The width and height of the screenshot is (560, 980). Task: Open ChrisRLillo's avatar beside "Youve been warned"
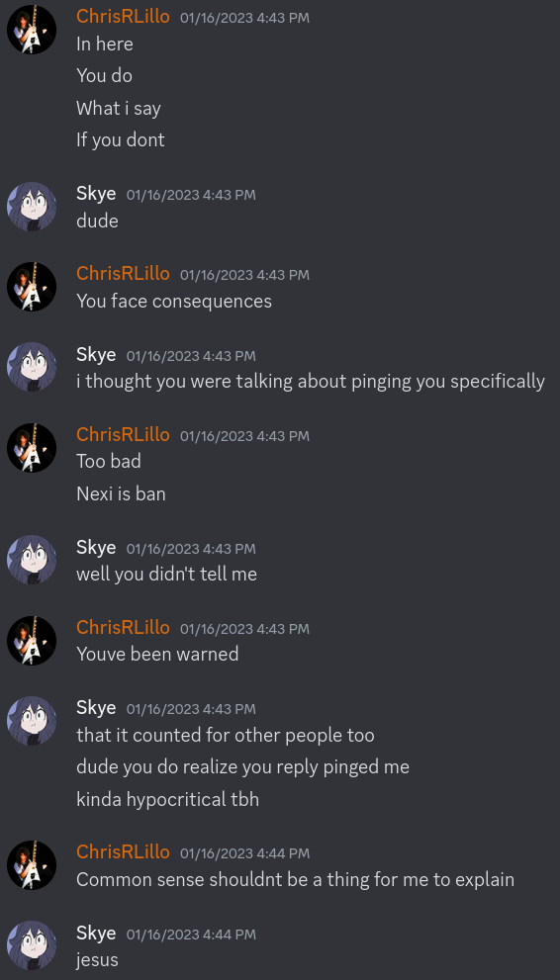coord(32,641)
